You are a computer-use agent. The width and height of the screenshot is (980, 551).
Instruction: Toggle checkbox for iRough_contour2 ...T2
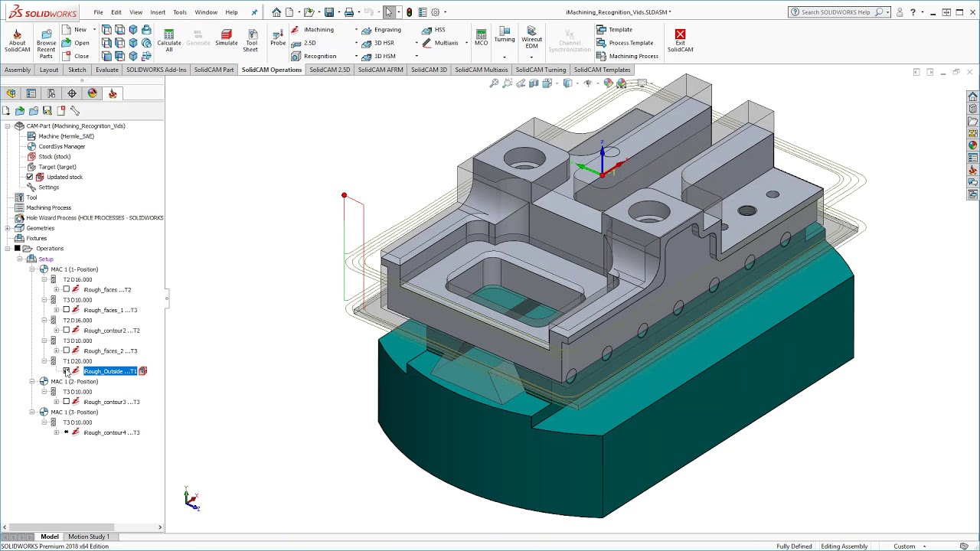66,331
